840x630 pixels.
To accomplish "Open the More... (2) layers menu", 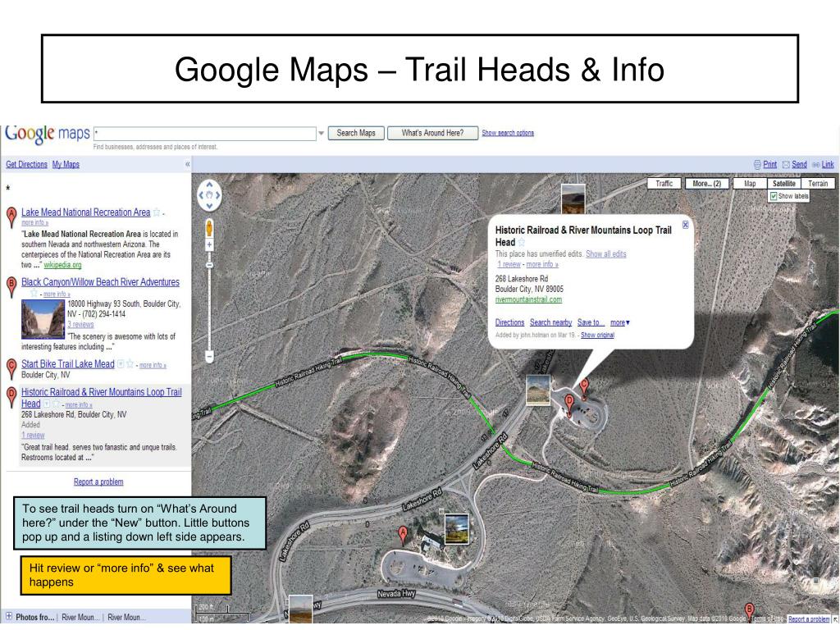I will 706,183.
